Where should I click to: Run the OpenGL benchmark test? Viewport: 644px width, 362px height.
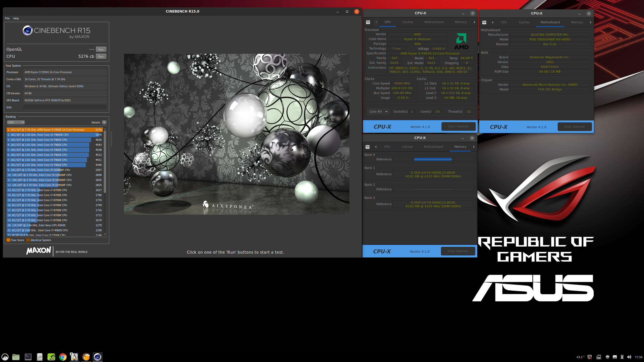101,50
